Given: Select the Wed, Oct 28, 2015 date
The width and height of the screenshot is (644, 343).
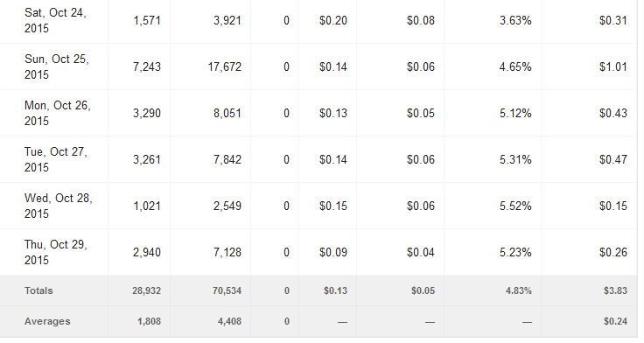Looking at the screenshot, I should [58, 206].
